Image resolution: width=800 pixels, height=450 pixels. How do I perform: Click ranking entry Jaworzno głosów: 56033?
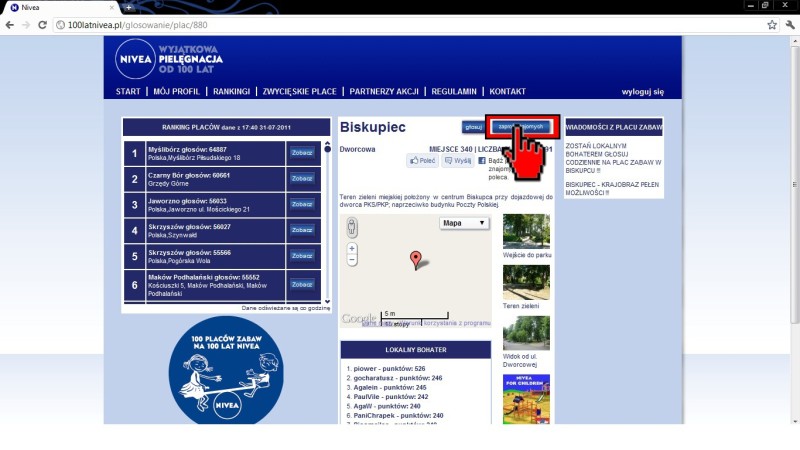pos(187,201)
